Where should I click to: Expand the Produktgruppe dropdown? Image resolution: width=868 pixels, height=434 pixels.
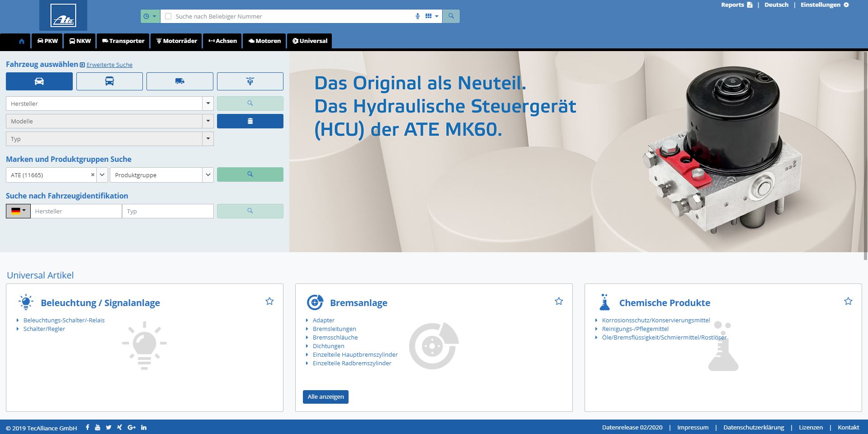[208, 175]
